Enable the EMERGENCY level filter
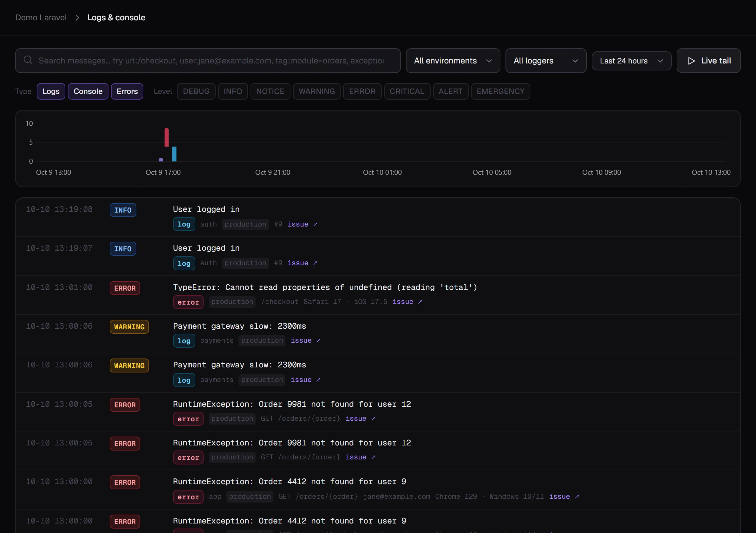756x533 pixels. pyautogui.click(x=500, y=91)
